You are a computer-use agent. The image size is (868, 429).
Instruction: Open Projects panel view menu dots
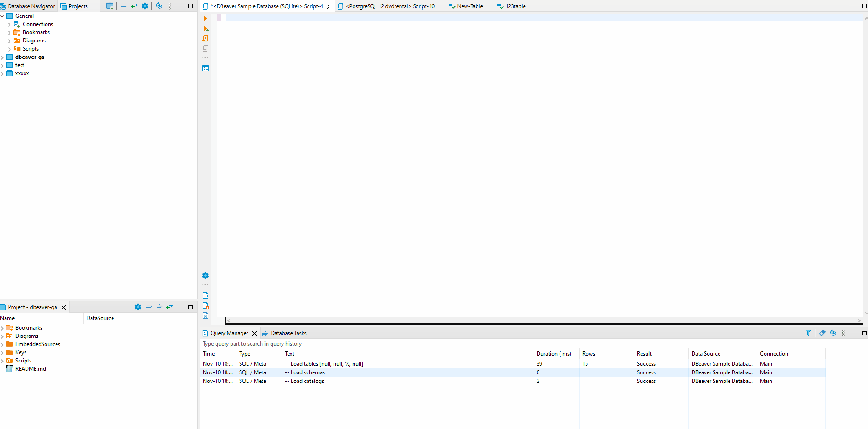pyautogui.click(x=169, y=6)
